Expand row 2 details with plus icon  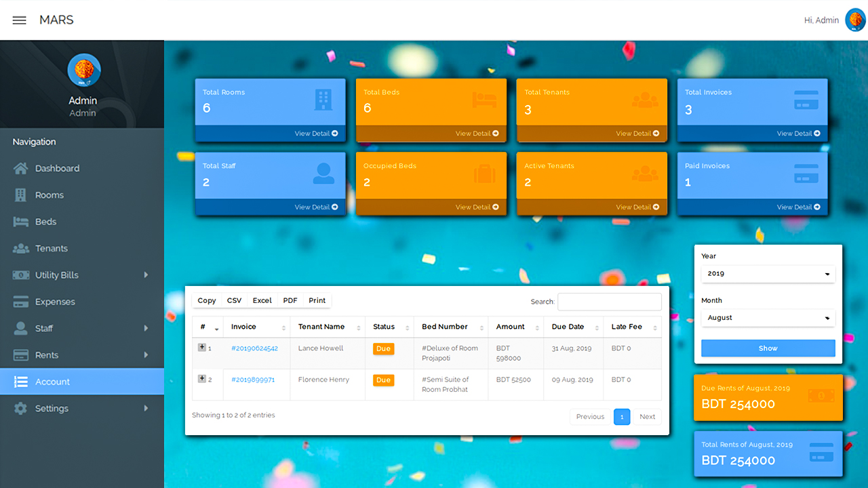(202, 379)
